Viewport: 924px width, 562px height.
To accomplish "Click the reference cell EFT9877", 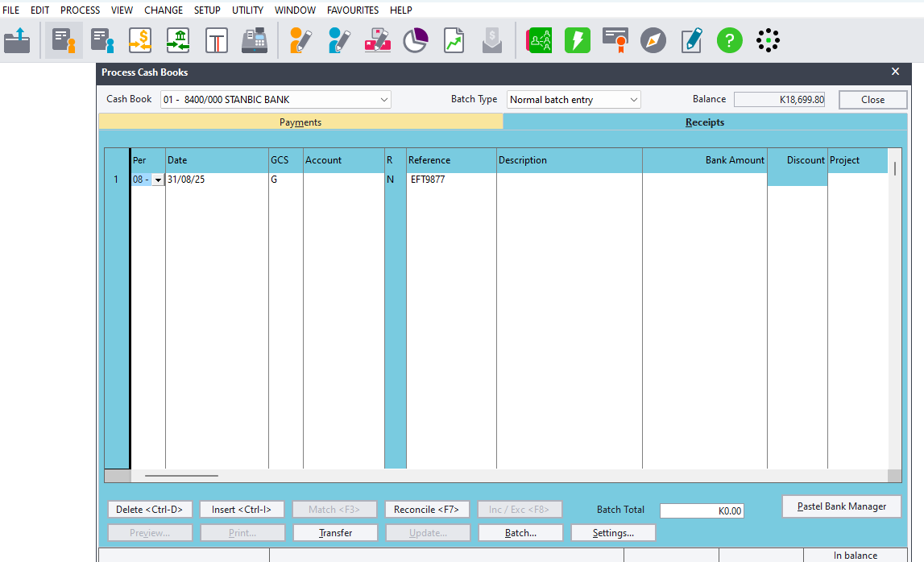I will click(451, 180).
